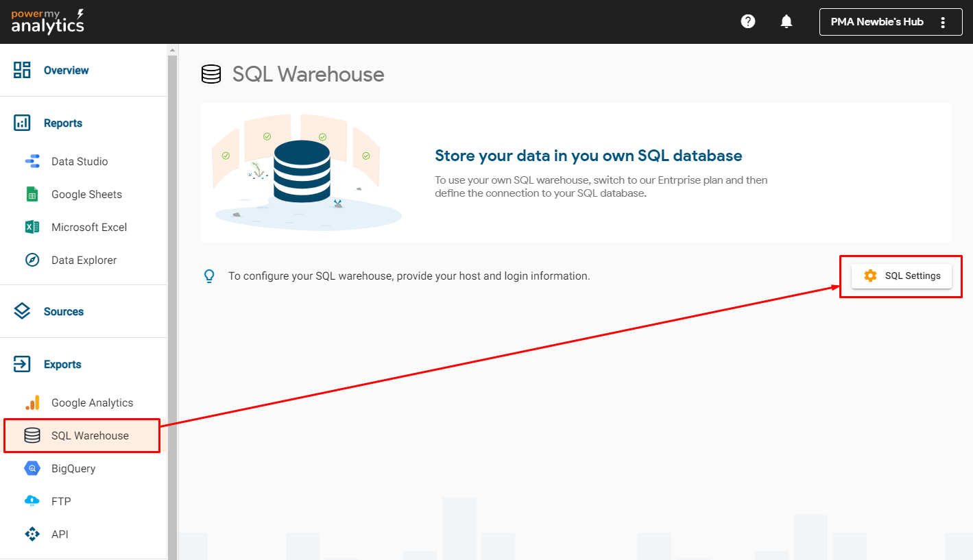The image size is (973, 560).
Task: Open Google Analytics export
Action: (91, 403)
